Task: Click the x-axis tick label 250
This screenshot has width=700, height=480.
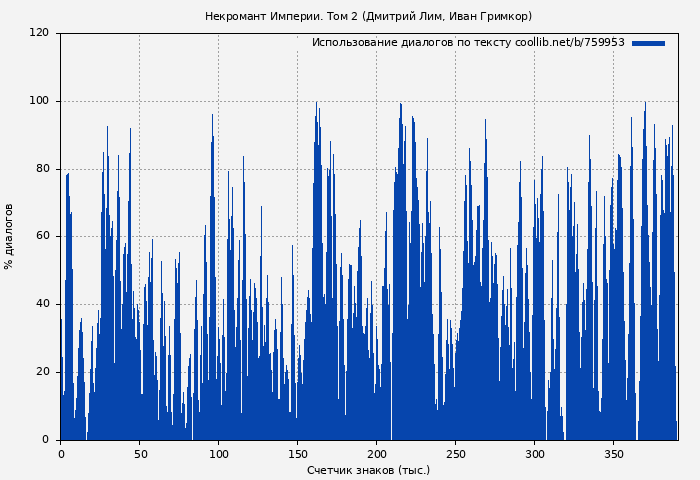Action: (455, 454)
